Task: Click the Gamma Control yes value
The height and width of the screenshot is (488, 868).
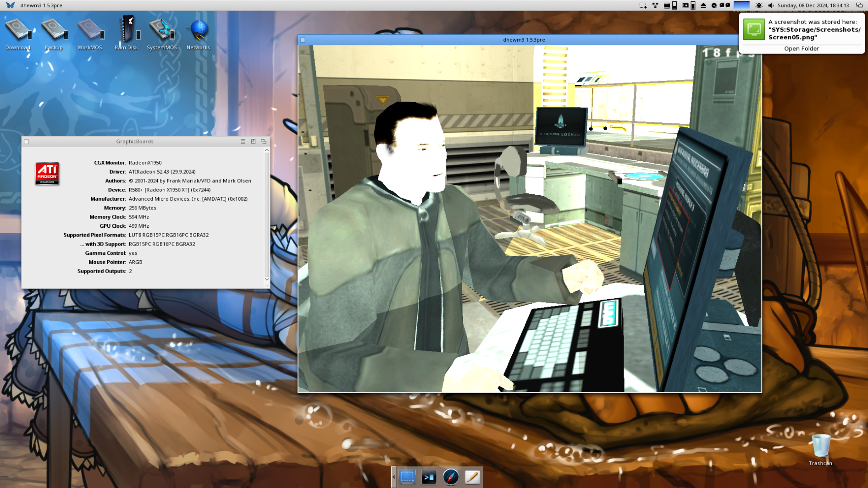Action: pos(133,253)
